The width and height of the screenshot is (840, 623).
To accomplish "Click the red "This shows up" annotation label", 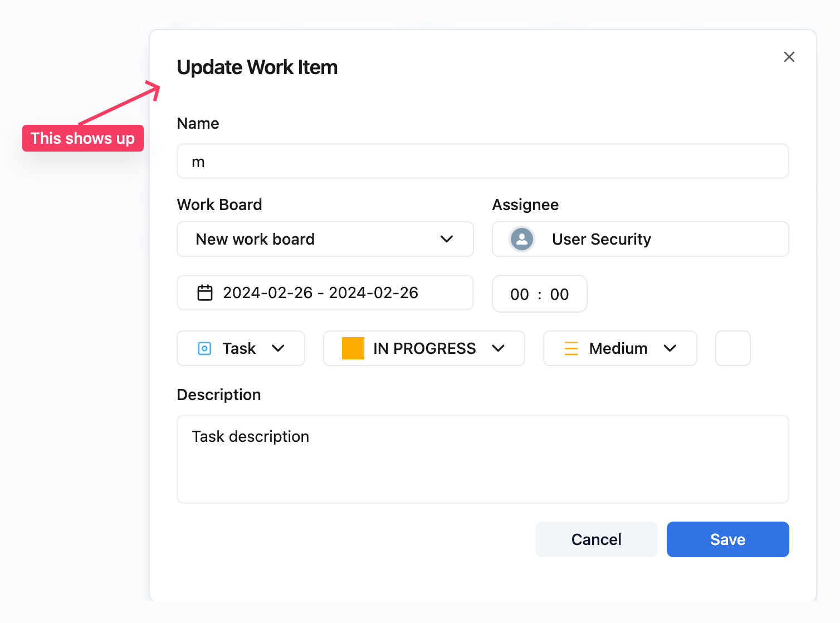I will click(x=83, y=138).
